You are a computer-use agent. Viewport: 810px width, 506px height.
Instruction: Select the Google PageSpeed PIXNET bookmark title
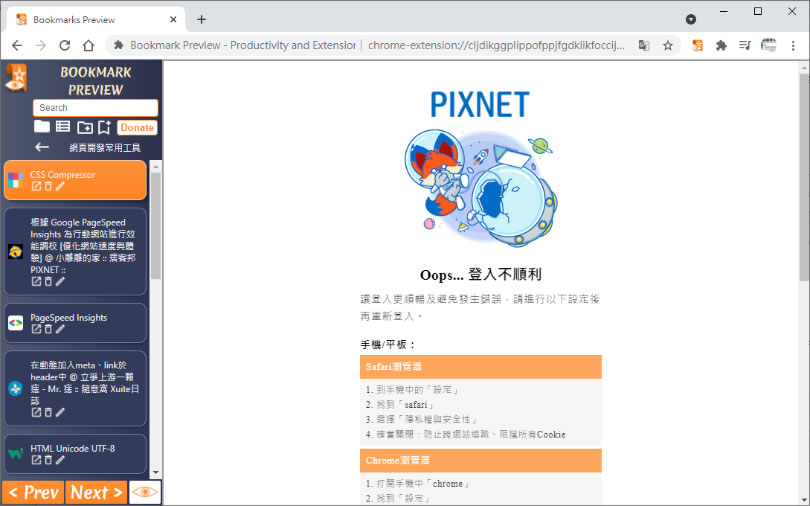[x=83, y=246]
